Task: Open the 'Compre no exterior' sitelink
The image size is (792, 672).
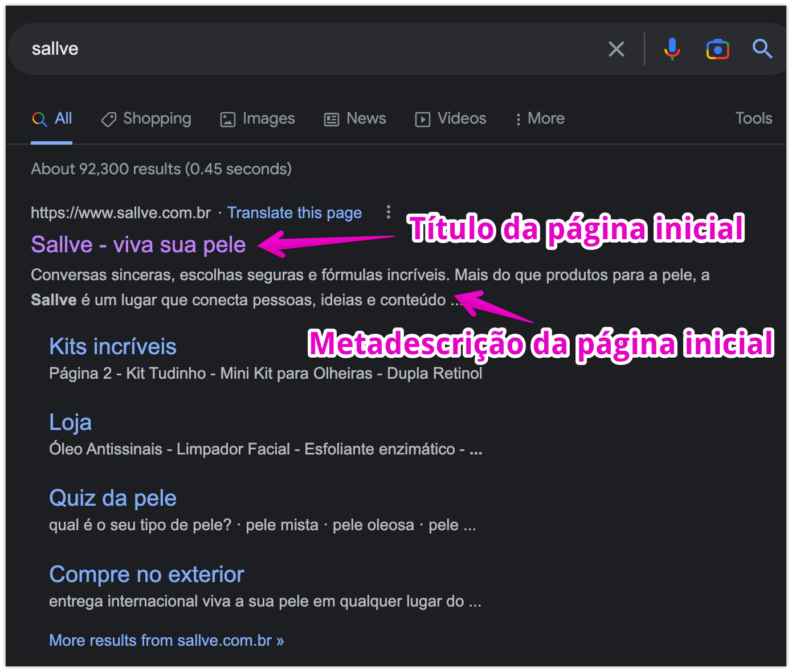Action: [146, 574]
